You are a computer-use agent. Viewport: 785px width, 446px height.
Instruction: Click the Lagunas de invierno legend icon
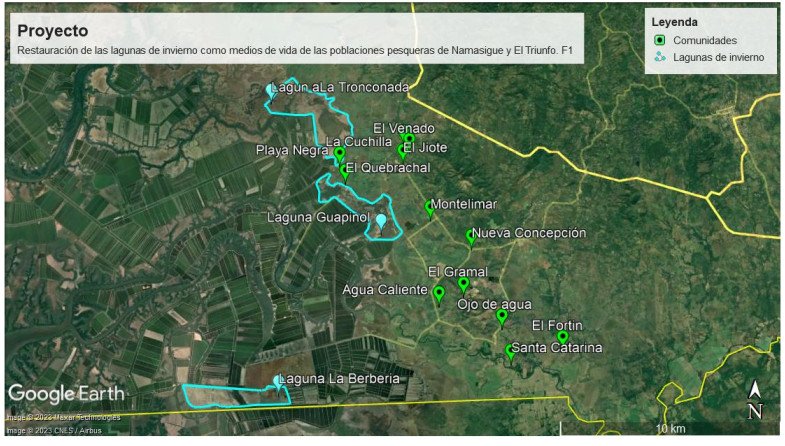pos(659,57)
